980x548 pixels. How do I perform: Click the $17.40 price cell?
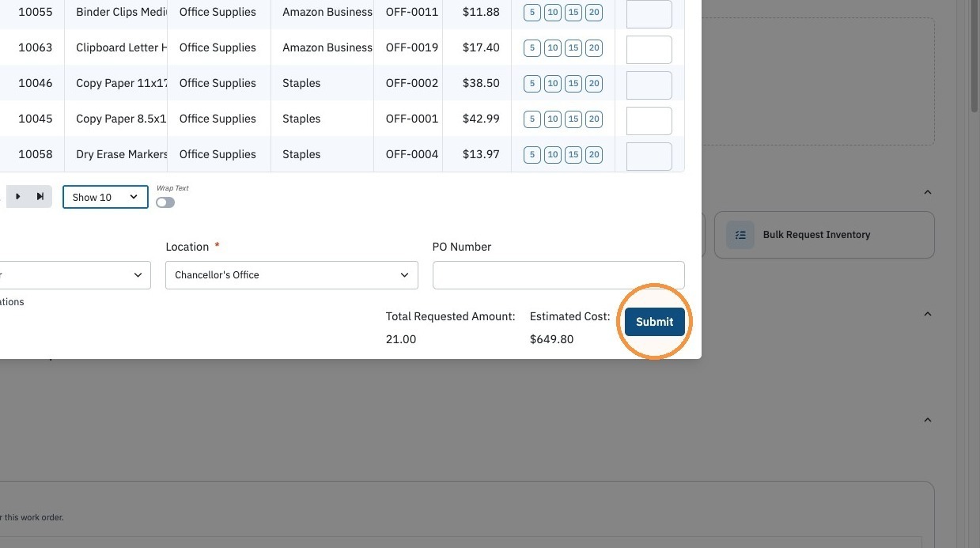(x=481, y=47)
